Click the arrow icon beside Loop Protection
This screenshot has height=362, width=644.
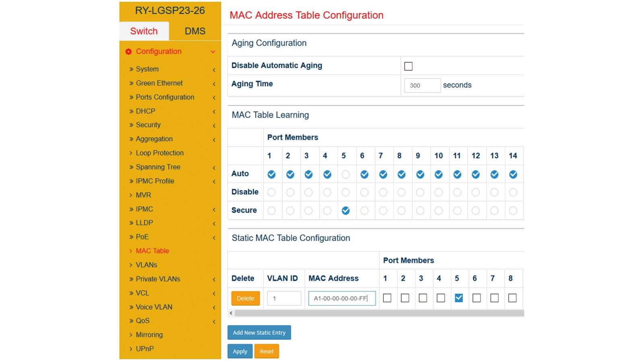tap(131, 153)
